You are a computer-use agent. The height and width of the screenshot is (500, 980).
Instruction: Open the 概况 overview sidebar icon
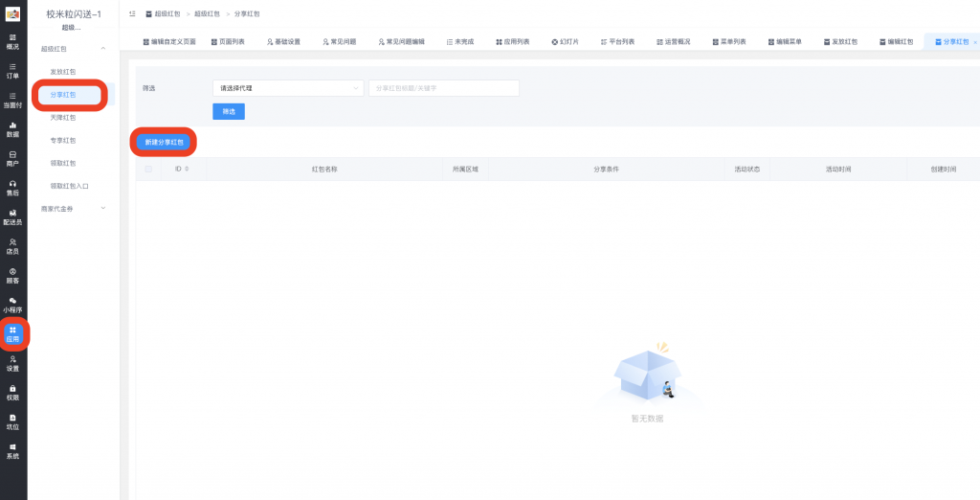12,41
